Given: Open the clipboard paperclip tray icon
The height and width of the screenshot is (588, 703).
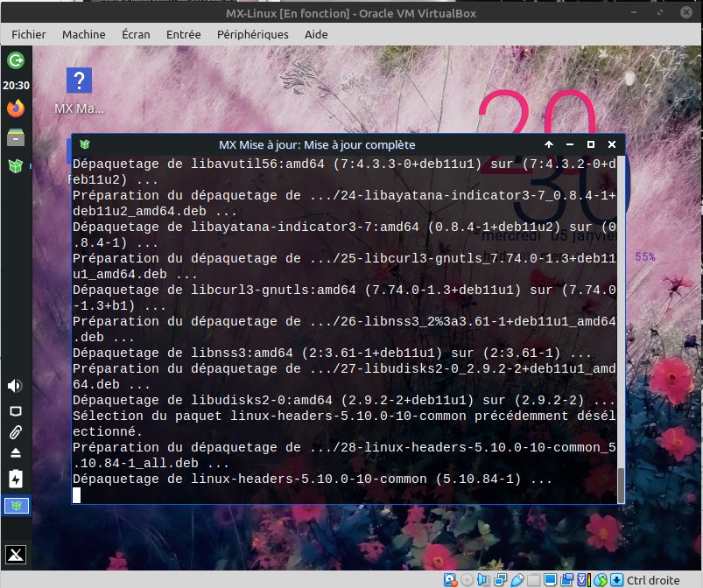Looking at the screenshot, I should 15,432.
